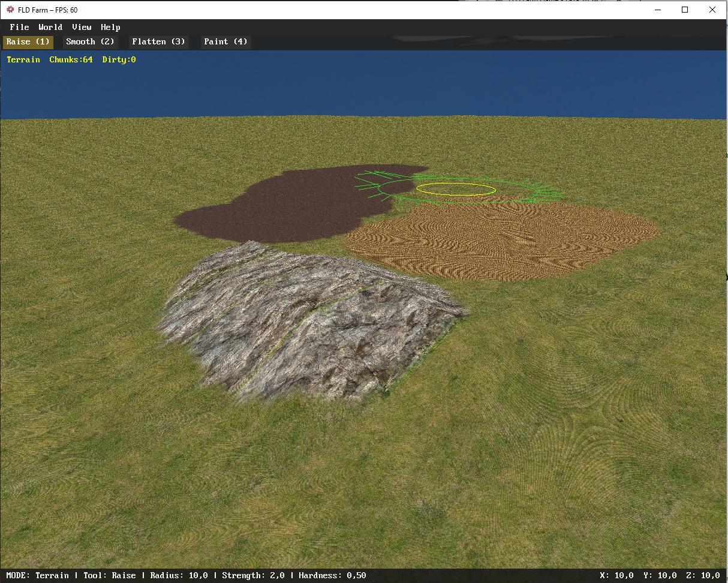Click the Chunks:64 debug overlay text
The width and height of the screenshot is (728, 583).
71,59
